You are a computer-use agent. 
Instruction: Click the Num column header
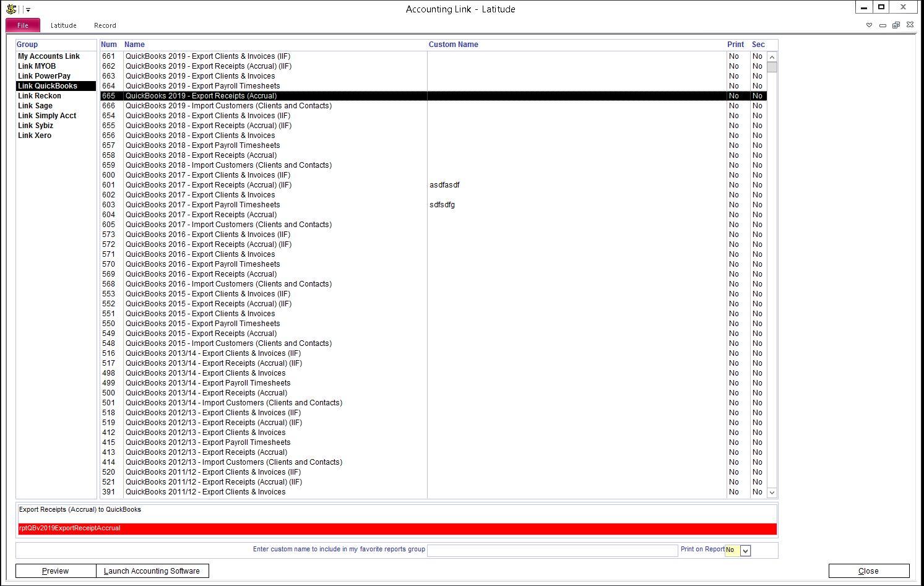click(x=109, y=45)
